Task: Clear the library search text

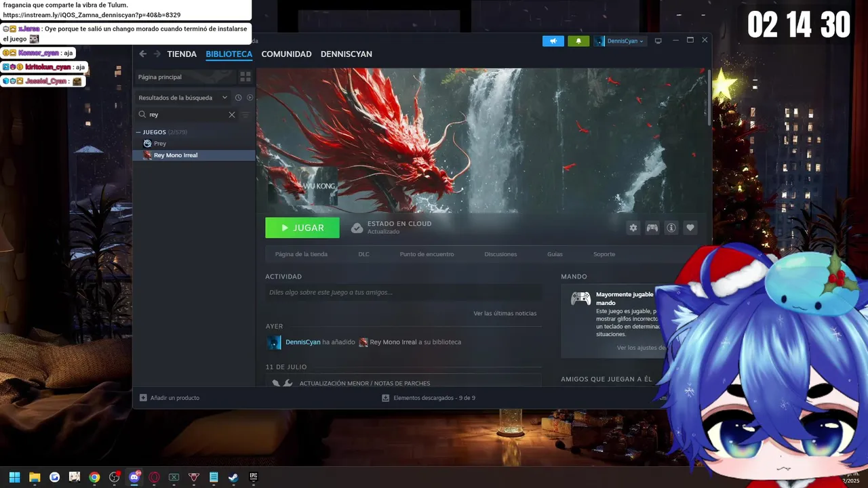Action: (x=232, y=115)
